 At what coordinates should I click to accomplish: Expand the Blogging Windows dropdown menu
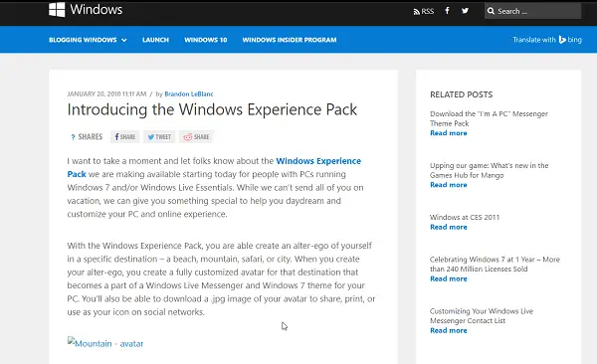88,40
